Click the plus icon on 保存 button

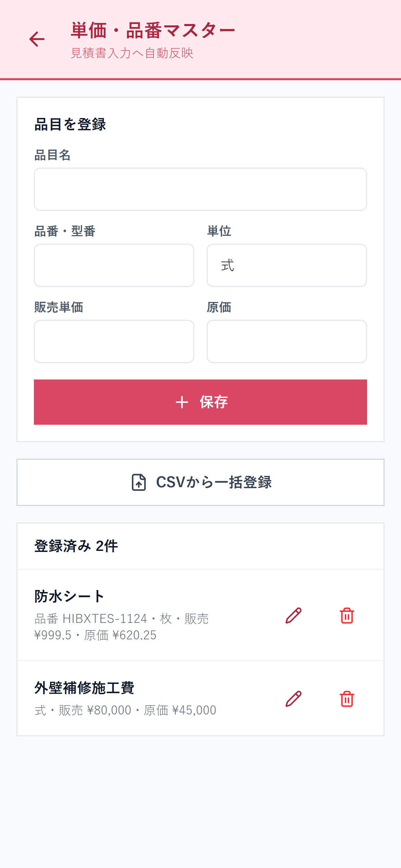pyautogui.click(x=182, y=402)
